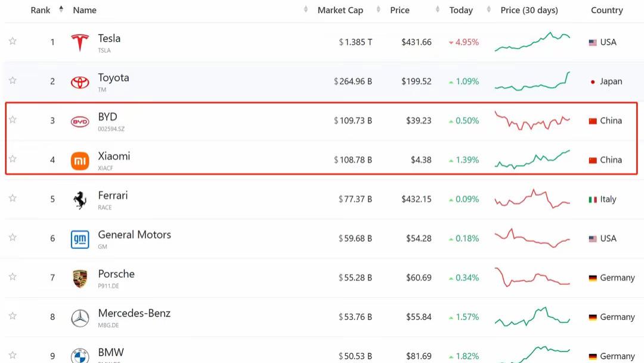
Task: Sort the table by Rank column
Action: pyautogui.click(x=41, y=10)
